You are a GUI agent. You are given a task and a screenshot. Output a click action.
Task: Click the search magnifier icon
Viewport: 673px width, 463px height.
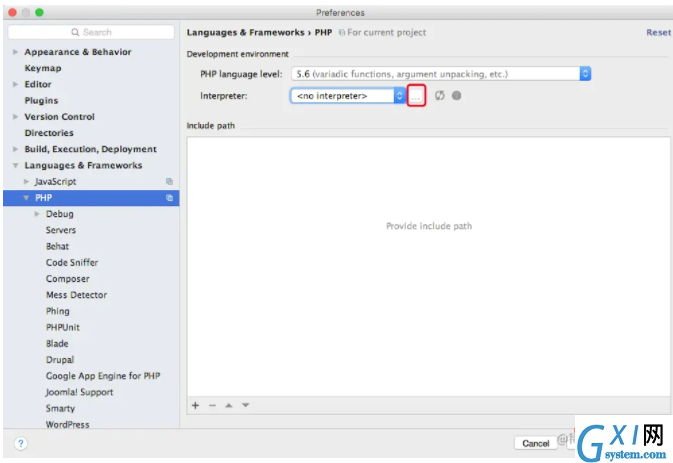pyautogui.click(x=75, y=32)
